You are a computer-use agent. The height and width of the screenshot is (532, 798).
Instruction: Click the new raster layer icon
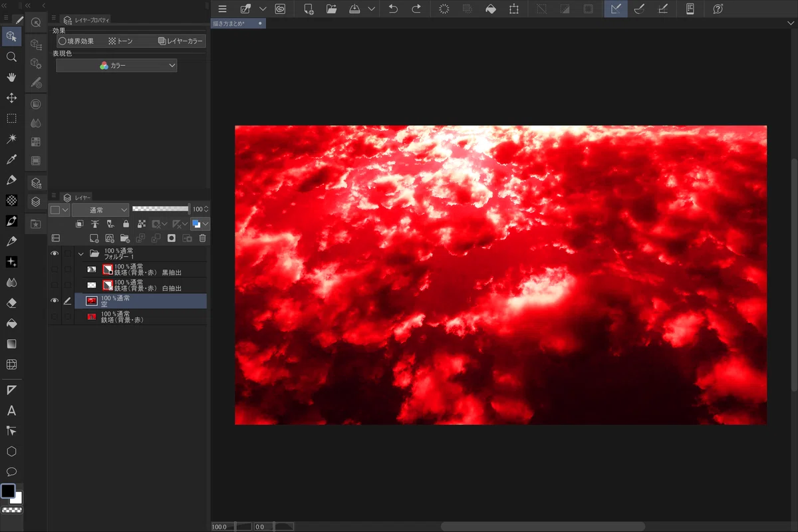click(94, 238)
